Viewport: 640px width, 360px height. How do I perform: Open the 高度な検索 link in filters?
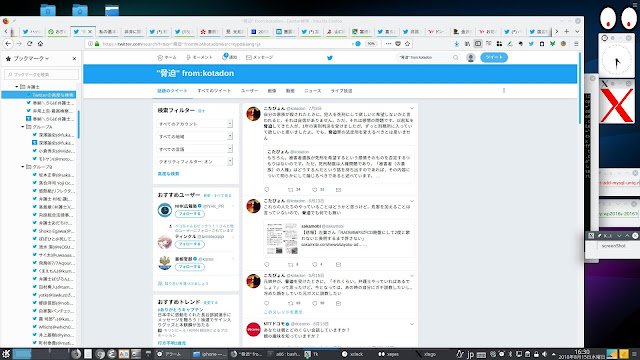[x=168, y=174]
